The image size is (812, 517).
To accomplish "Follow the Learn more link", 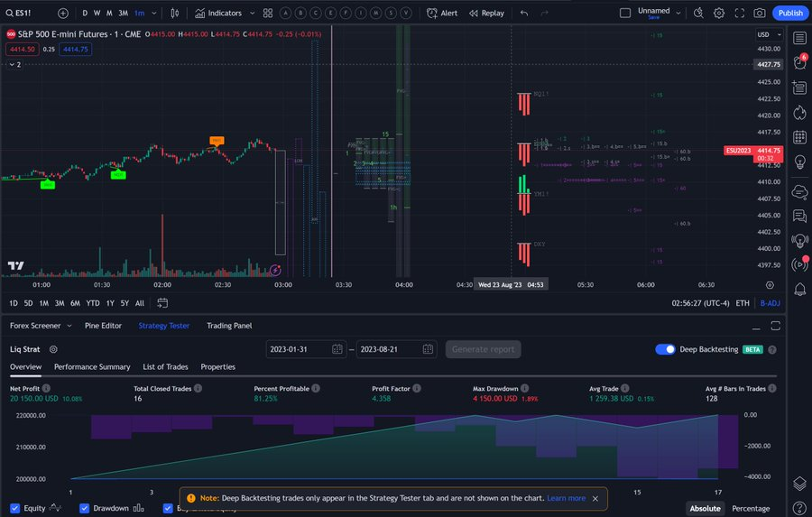I will tap(566, 498).
